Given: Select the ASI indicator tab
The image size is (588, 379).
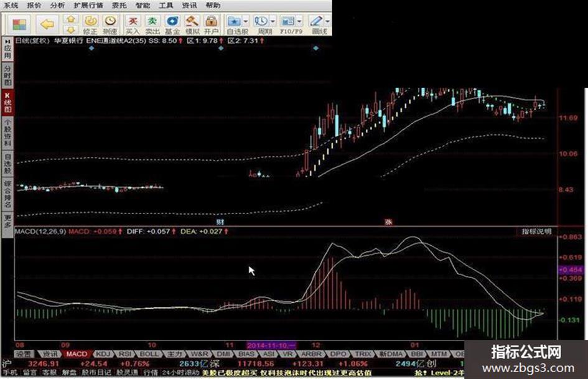Looking at the screenshot, I should pos(268,354).
